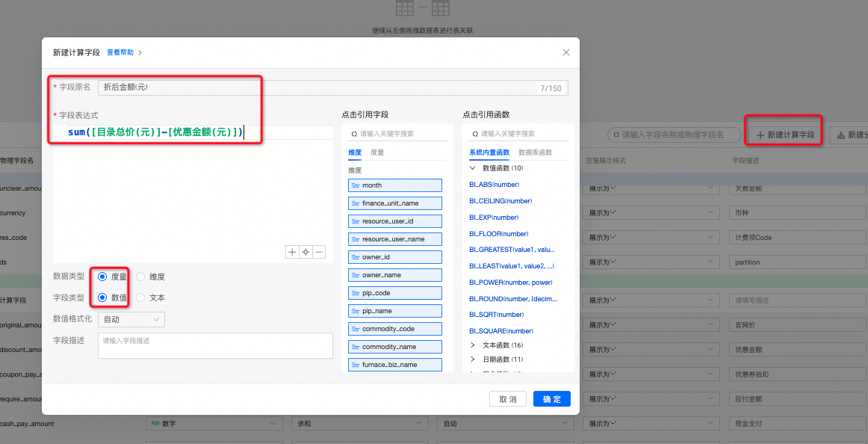Click the 字段原名 input field
Image resolution: width=868 pixels, height=444 pixels.
332,87
